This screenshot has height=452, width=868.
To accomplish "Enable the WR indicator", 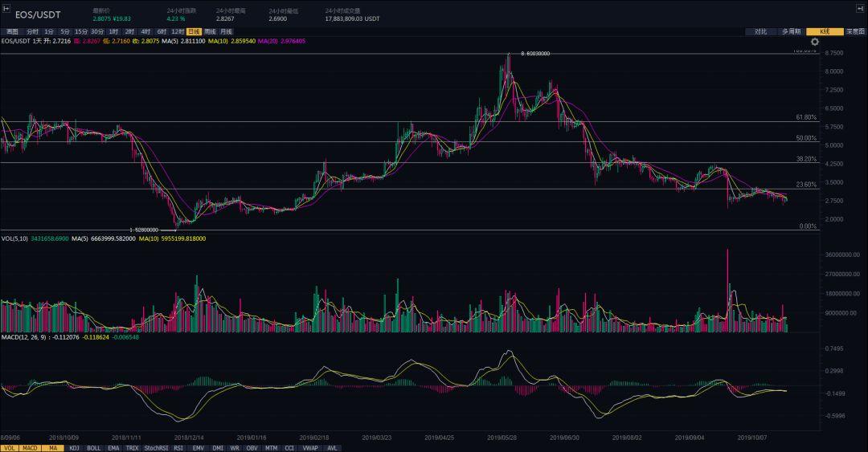I will 235,448.
